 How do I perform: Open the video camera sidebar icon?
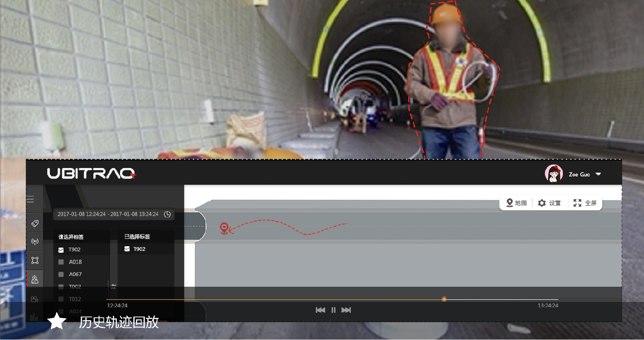click(x=35, y=299)
